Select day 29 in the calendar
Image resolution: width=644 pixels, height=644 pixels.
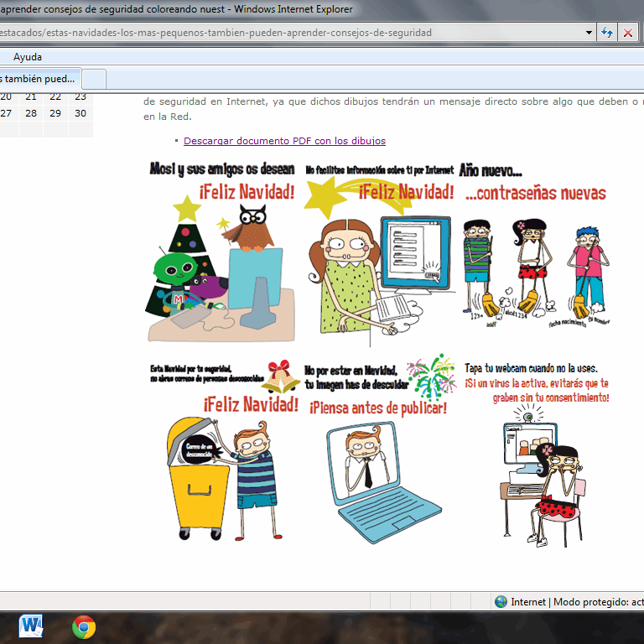[55, 113]
